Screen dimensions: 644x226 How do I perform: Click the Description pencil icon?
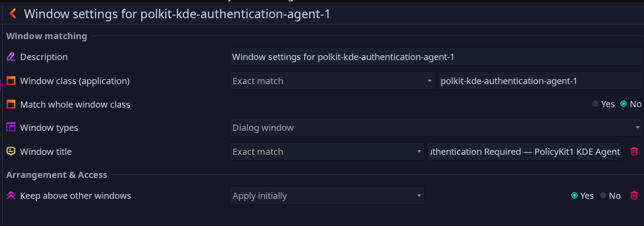[x=11, y=57]
